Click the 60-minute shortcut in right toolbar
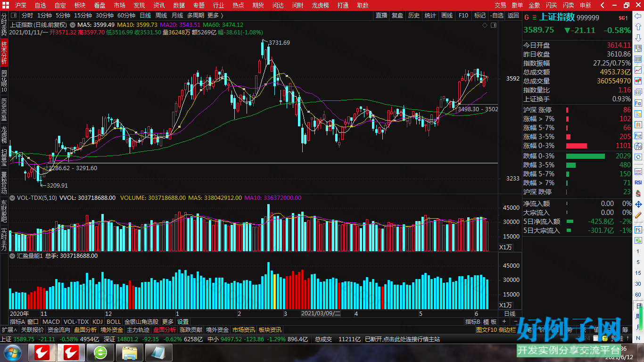 click(638, 294)
